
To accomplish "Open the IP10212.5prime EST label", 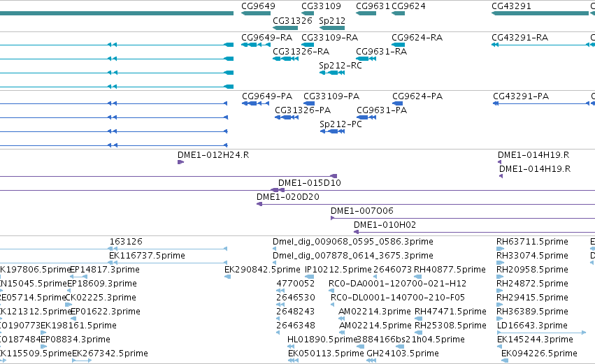I will 338,270.
